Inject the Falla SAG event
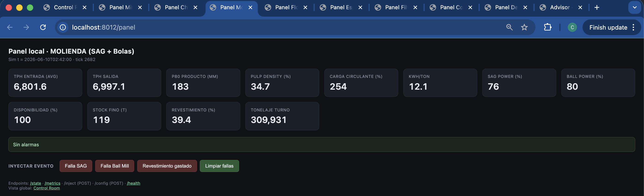The width and height of the screenshot is (644, 196). click(76, 166)
